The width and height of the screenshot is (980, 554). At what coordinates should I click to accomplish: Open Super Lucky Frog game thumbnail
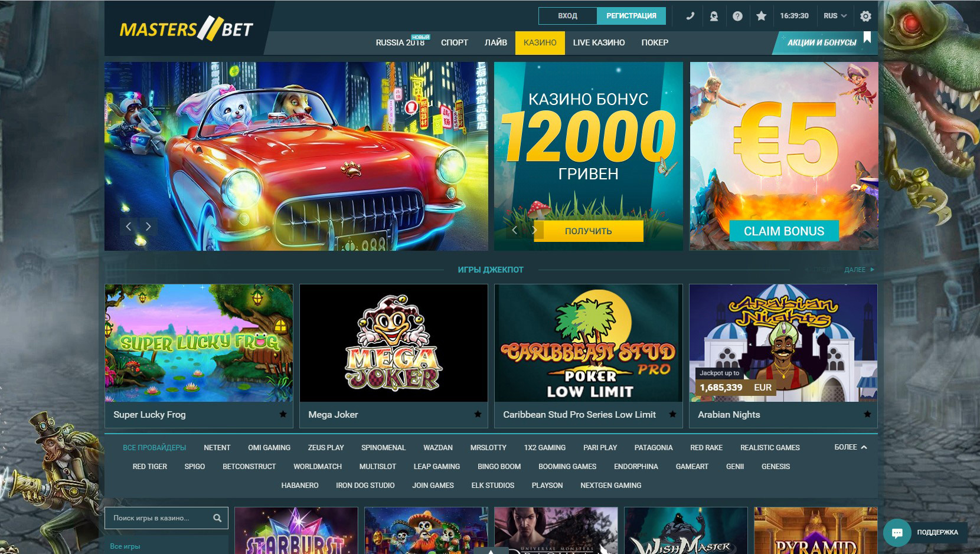pyautogui.click(x=199, y=343)
